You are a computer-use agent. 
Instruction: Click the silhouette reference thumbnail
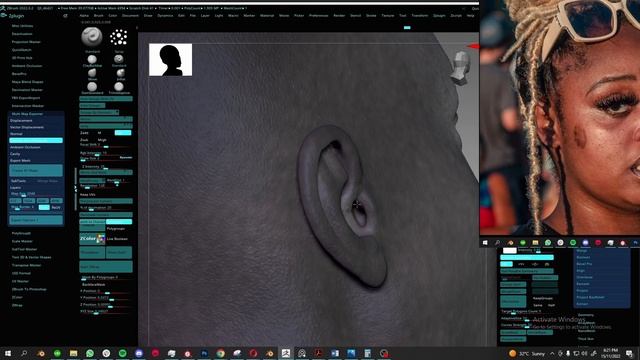pyautogui.click(x=171, y=60)
